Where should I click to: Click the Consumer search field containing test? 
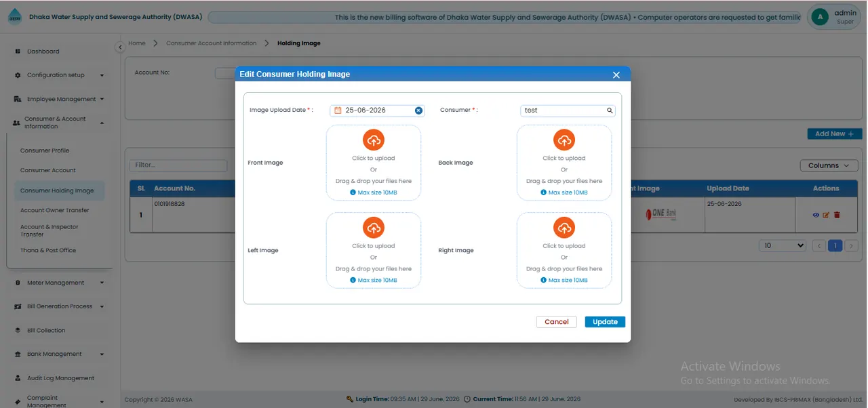click(x=568, y=110)
